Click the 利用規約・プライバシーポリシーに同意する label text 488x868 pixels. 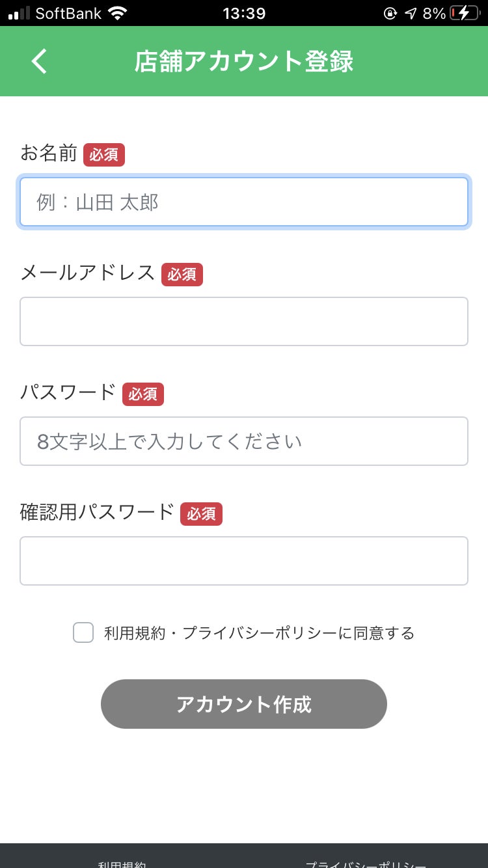pos(259,633)
